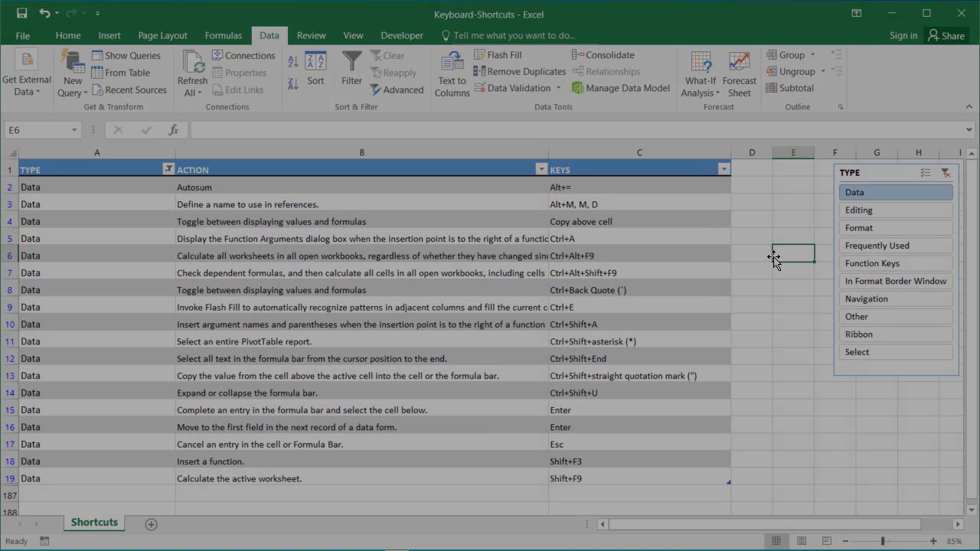This screenshot has width=980, height=551.
Task: Select the Data slicer item
Action: tap(896, 193)
